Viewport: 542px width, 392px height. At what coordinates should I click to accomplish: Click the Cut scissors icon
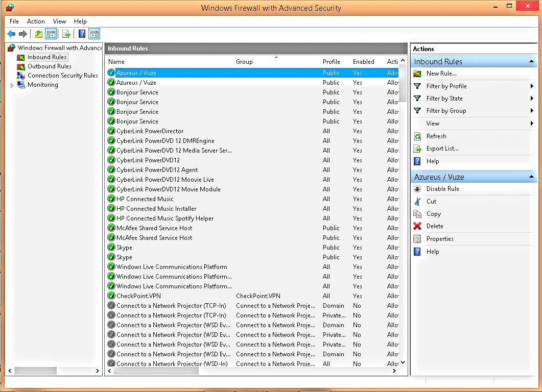pyautogui.click(x=417, y=202)
